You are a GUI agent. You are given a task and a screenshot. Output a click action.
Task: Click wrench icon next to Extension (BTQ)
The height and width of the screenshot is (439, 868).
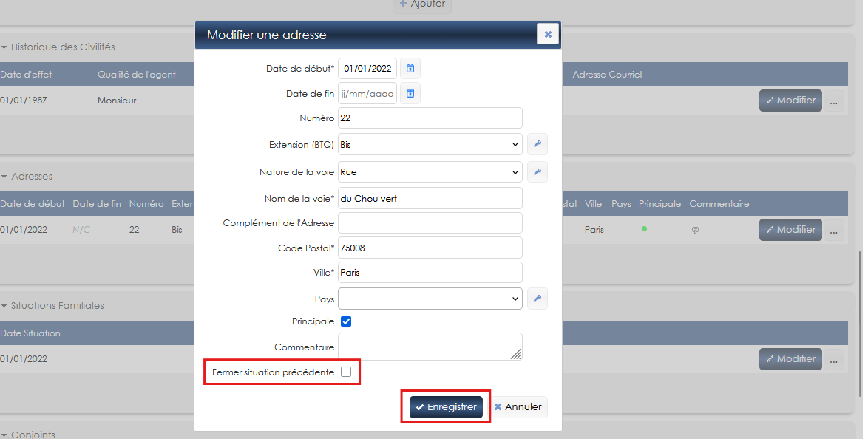click(538, 145)
